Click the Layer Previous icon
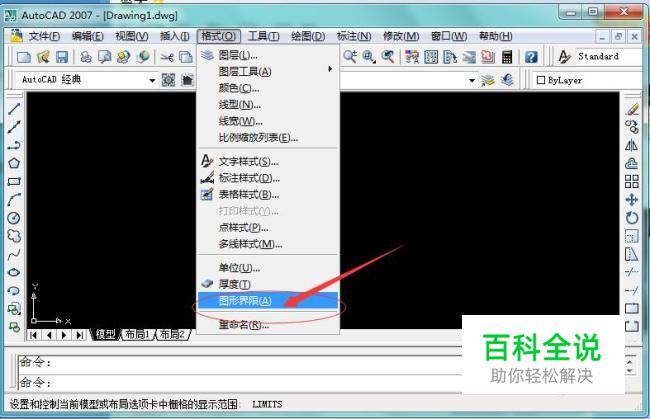This screenshot has width=650, height=419. (x=507, y=80)
